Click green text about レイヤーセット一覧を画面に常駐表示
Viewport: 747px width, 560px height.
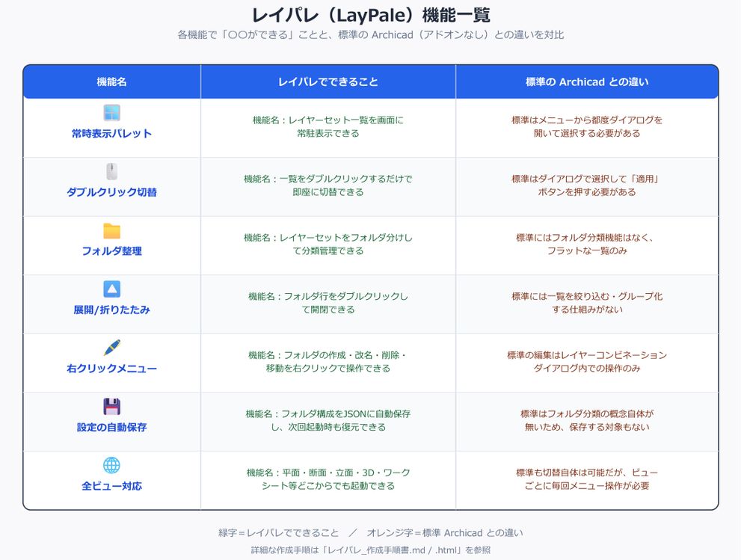coord(328,126)
